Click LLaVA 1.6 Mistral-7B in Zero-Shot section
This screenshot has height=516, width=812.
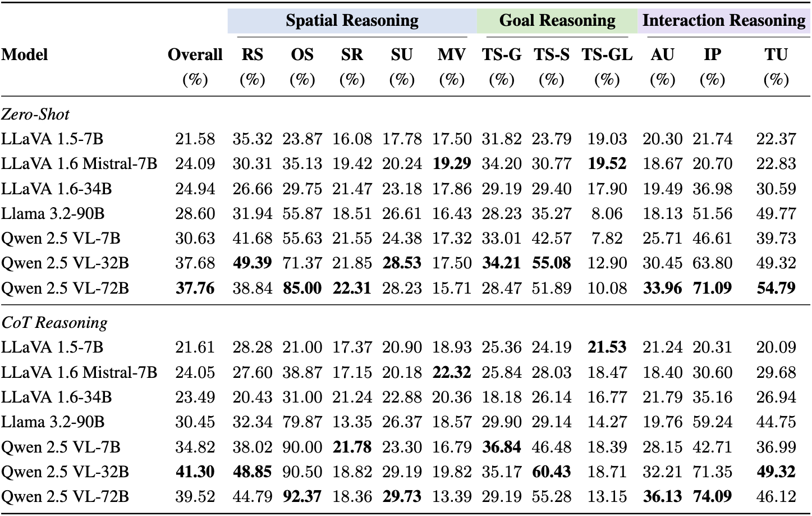point(79,163)
